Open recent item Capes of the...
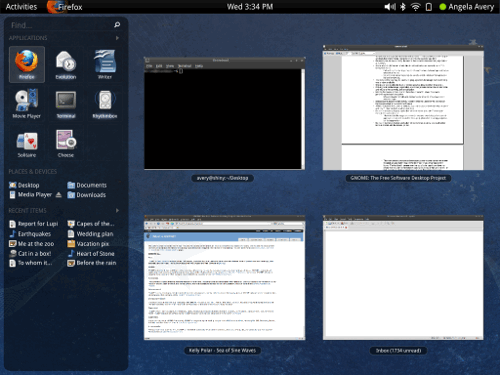500x375 pixels. coord(91,224)
